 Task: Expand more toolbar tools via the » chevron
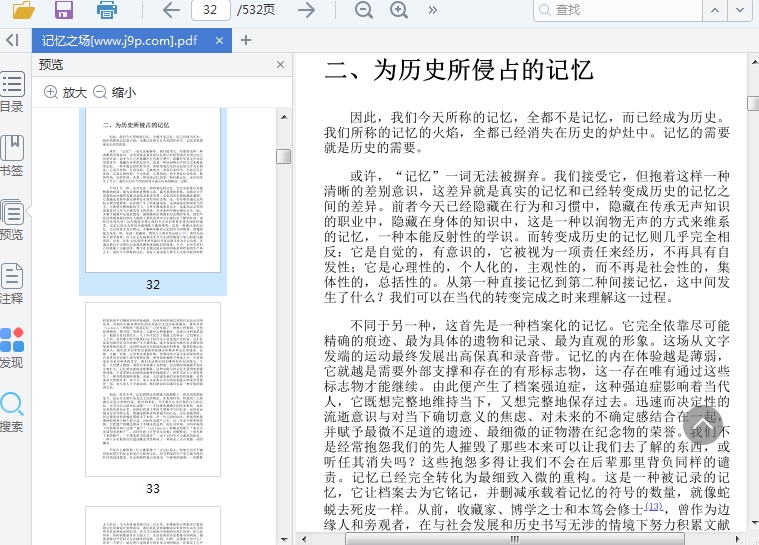pos(433,10)
